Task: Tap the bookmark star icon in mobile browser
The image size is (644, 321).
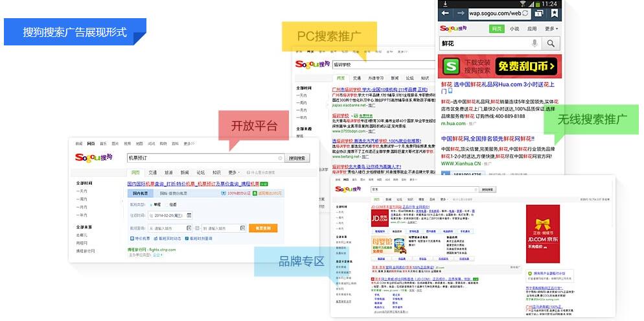Action: tap(555, 13)
